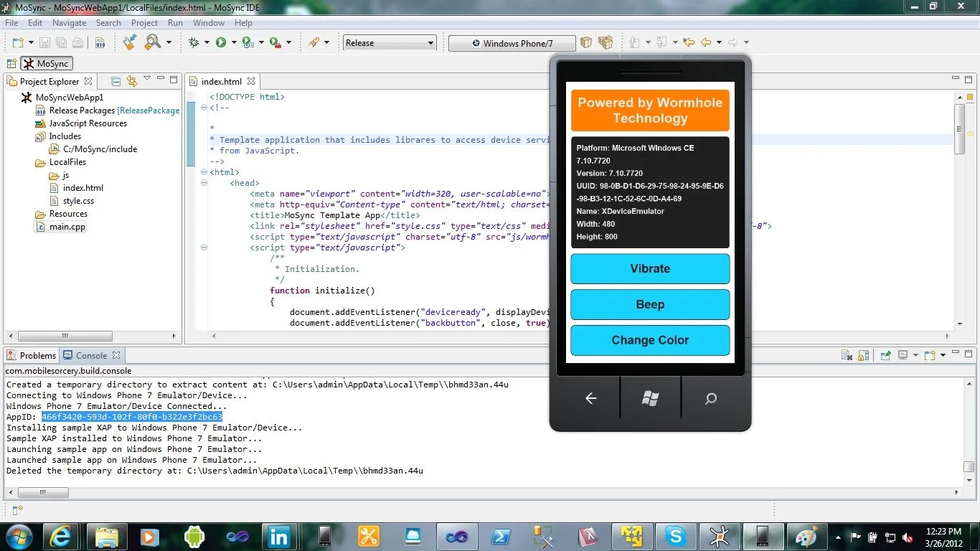Close the Console view tab
The image size is (980, 551).
[116, 355]
